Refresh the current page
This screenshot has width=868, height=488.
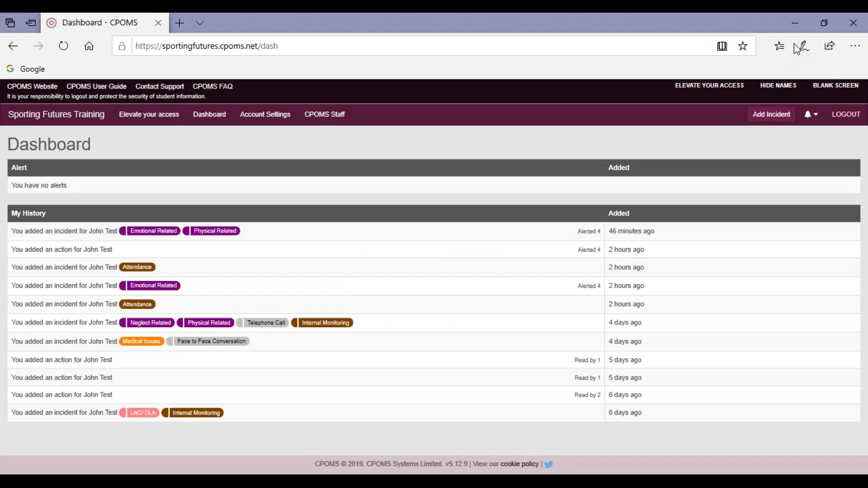coord(63,46)
